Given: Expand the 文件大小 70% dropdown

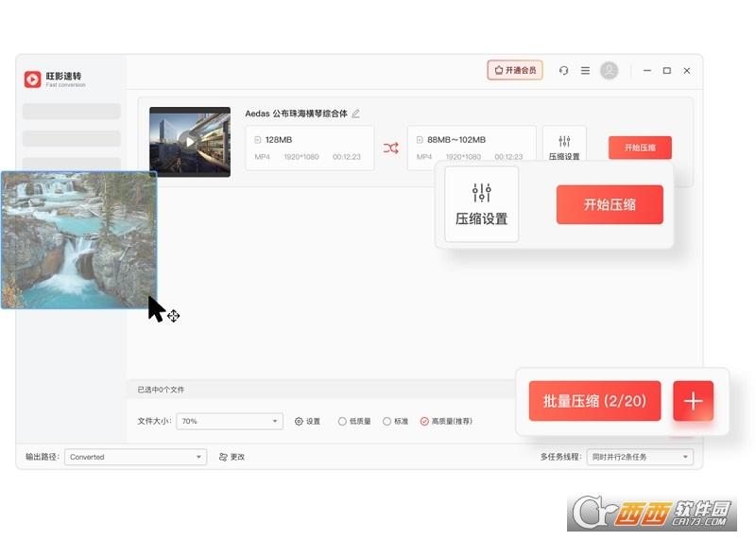Looking at the screenshot, I should (230, 422).
